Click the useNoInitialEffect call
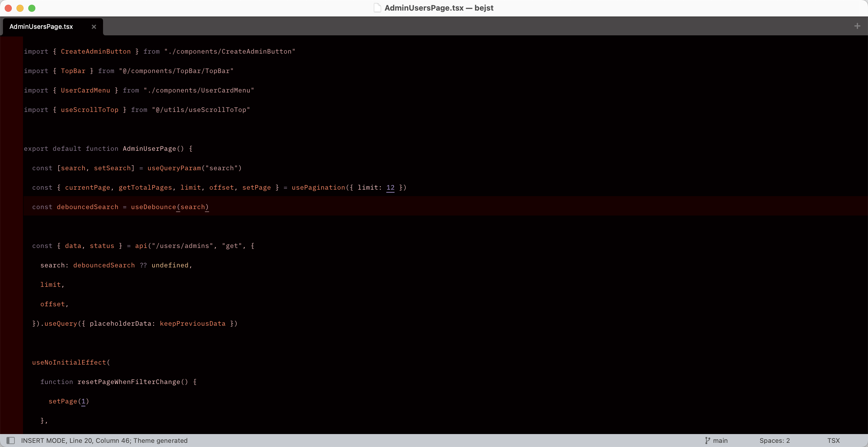 [69, 362]
